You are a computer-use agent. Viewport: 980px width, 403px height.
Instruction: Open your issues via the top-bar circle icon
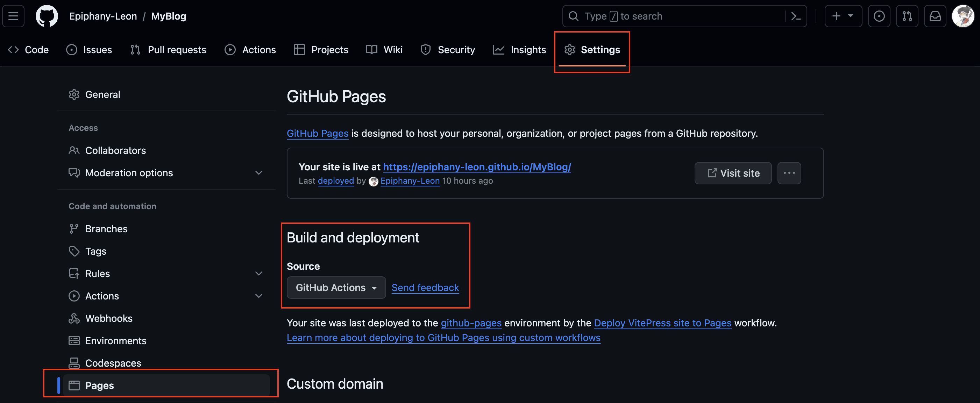point(879,16)
